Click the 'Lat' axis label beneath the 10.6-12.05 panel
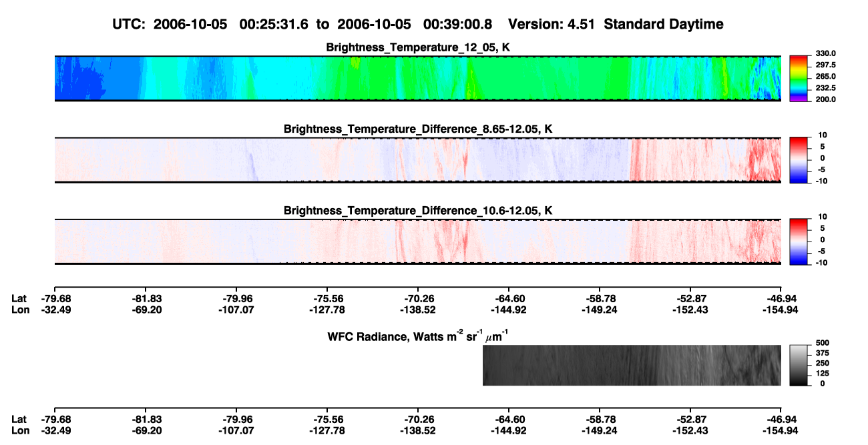 pos(19,298)
